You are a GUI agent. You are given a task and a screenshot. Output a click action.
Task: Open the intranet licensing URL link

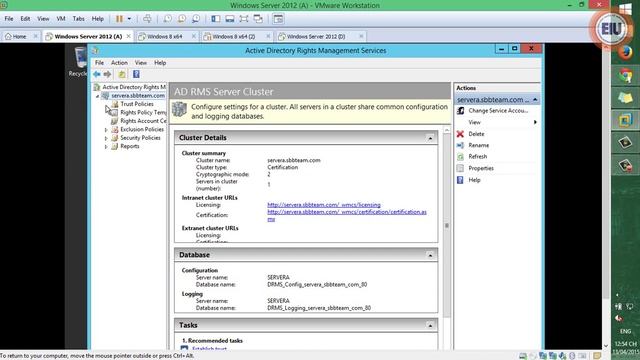(324, 205)
